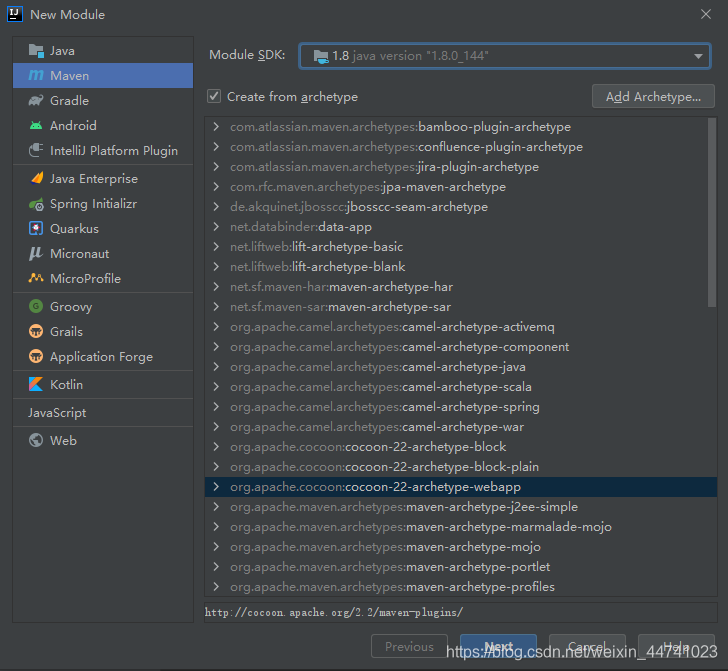Select Java module type
Screen dimensions: 728x671
103,51
